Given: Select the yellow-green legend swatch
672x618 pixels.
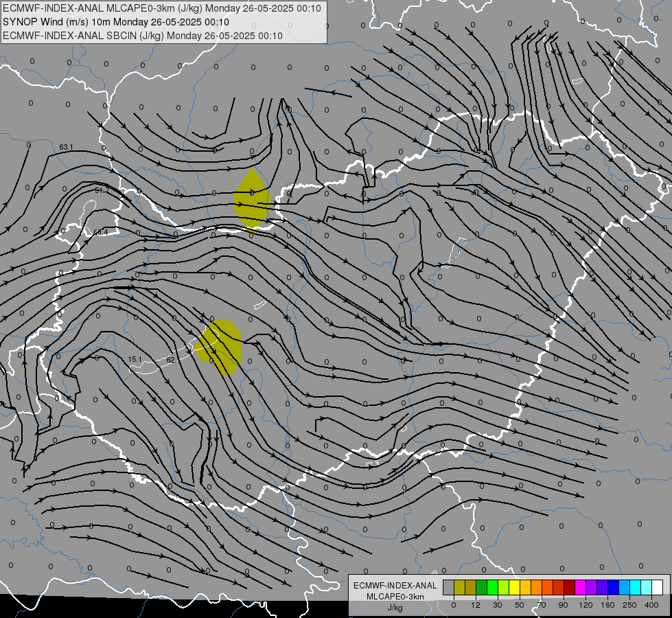Looking at the screenshot, I should tap(504, 587).
